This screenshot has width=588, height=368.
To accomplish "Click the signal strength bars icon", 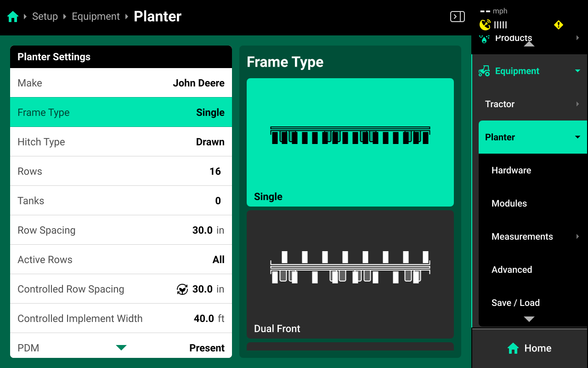I will 501,25.
